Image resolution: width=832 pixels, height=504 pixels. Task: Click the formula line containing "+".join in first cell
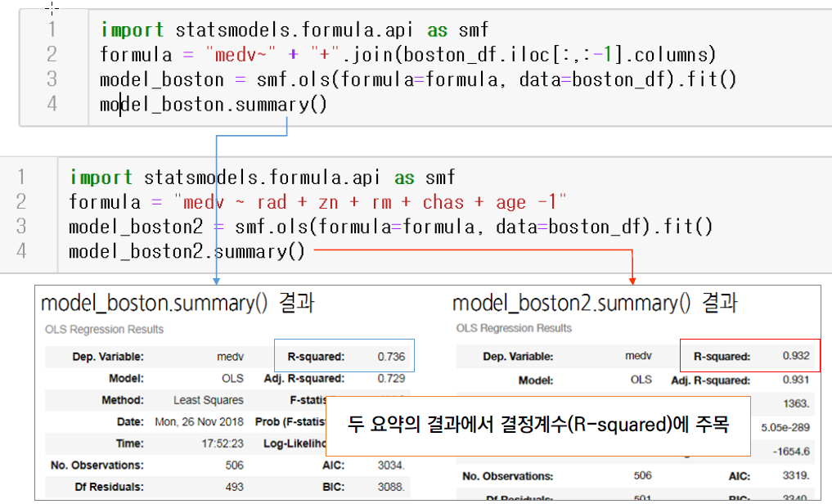click(408, 55)
